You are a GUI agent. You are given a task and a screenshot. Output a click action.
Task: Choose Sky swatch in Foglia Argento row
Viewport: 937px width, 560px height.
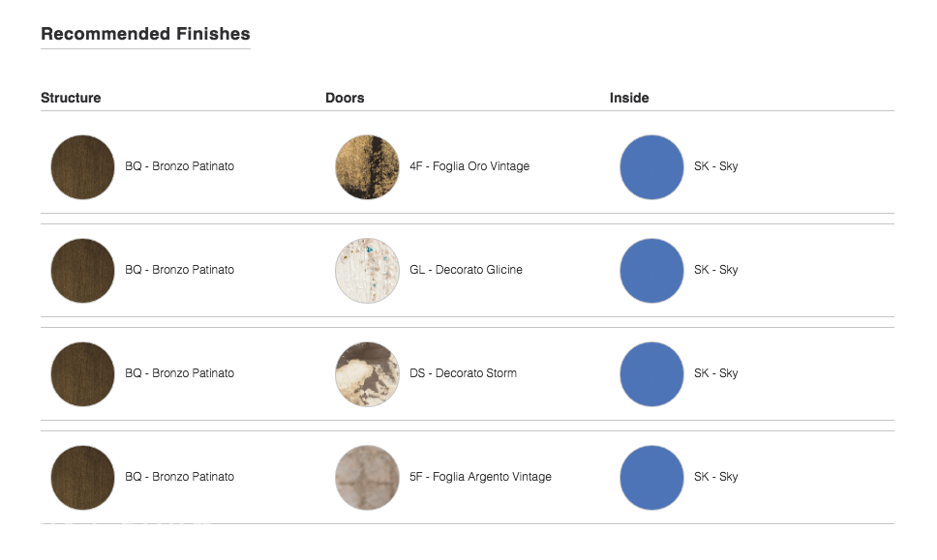click(651, 478)
